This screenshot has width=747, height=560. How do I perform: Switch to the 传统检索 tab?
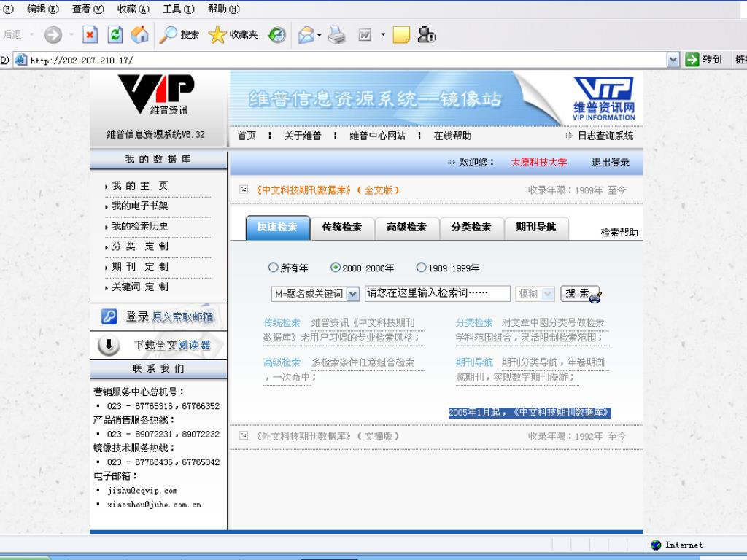point(342,227)
